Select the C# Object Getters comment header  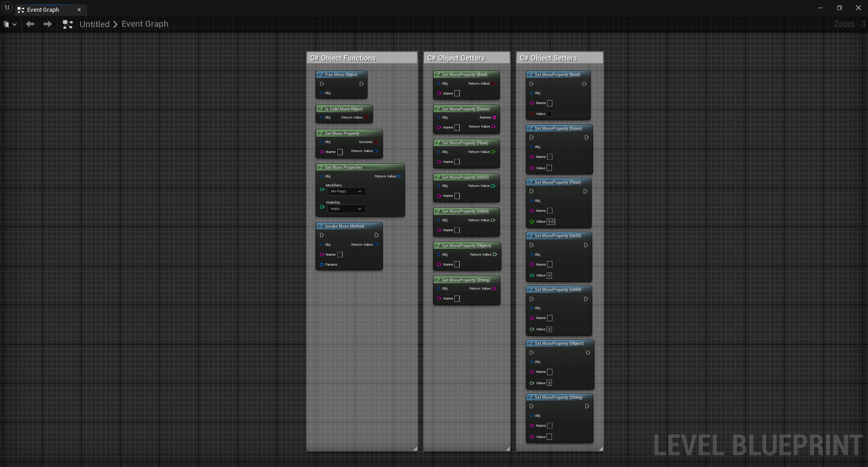click(467, 58)
